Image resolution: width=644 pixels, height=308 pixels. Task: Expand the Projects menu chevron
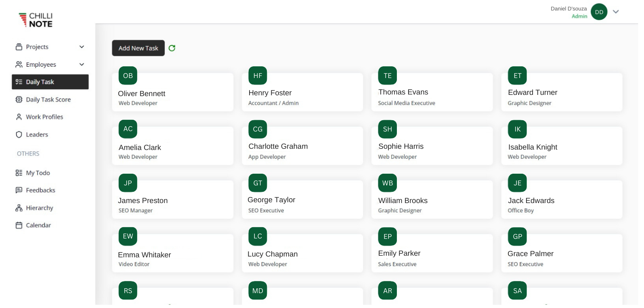coord(82,47)
